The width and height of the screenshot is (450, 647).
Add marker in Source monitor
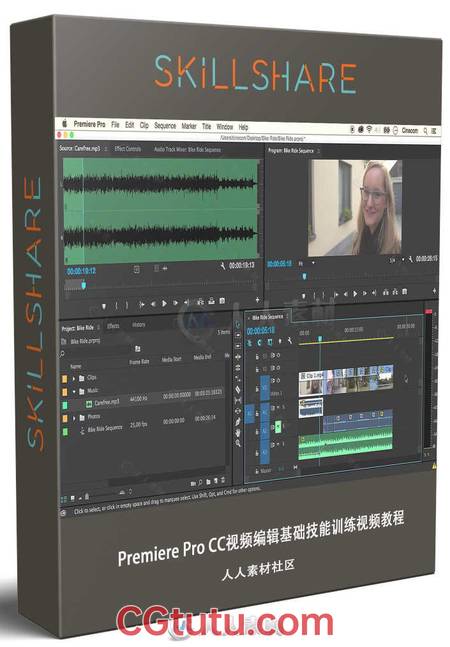click(104, 306)
